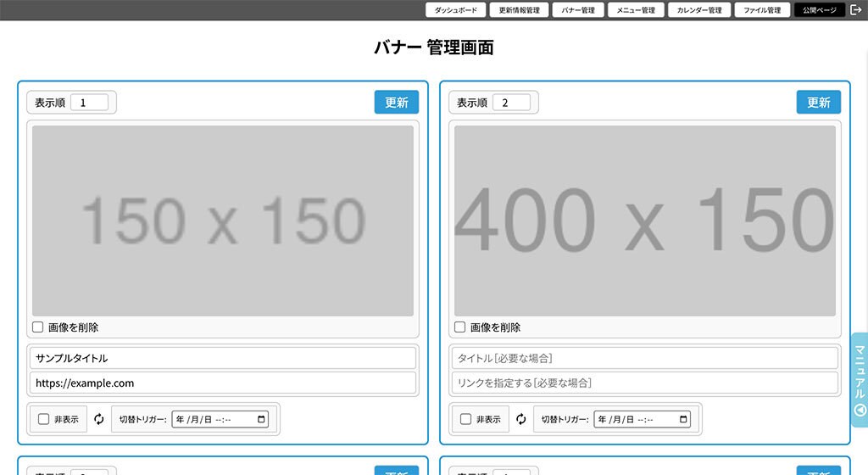Click the 400 x 150 banner image
The image size is (868, 475).
(645, 221)
